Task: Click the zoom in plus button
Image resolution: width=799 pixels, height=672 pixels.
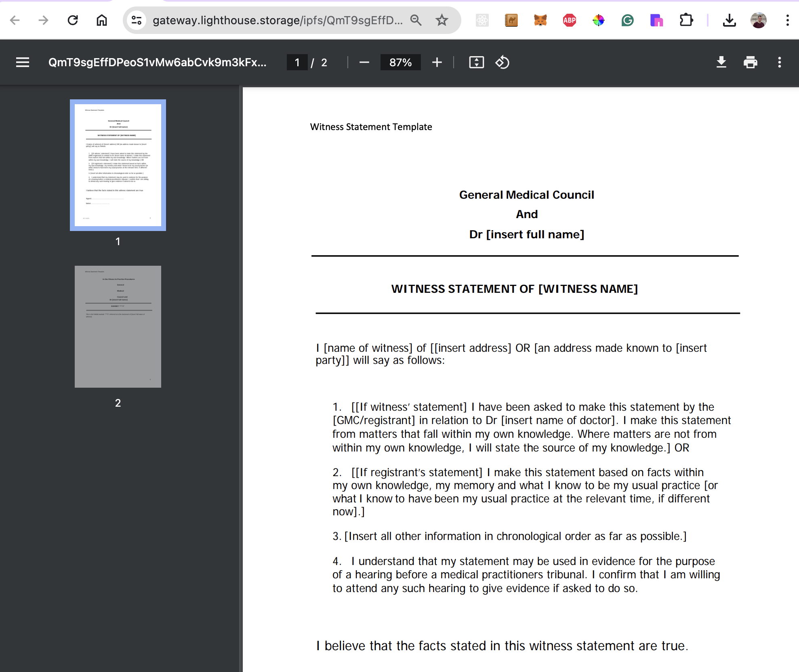Action: click(x=437, y=62)
